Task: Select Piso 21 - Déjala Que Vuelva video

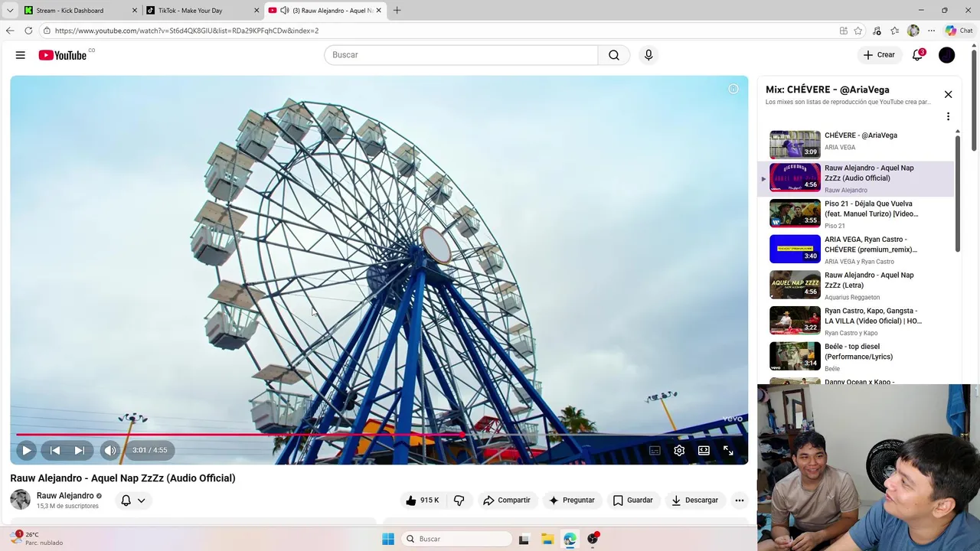Action: click(x=857, y=214)
